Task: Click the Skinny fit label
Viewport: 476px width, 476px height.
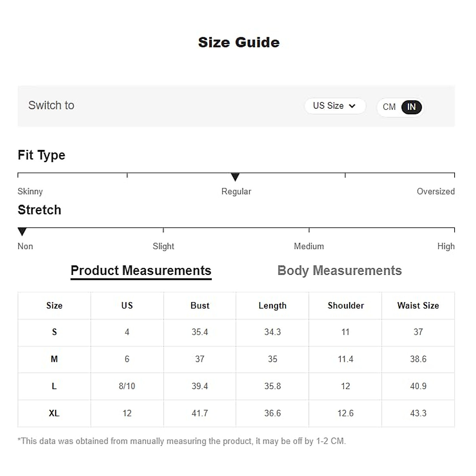Action: point(30,191)
